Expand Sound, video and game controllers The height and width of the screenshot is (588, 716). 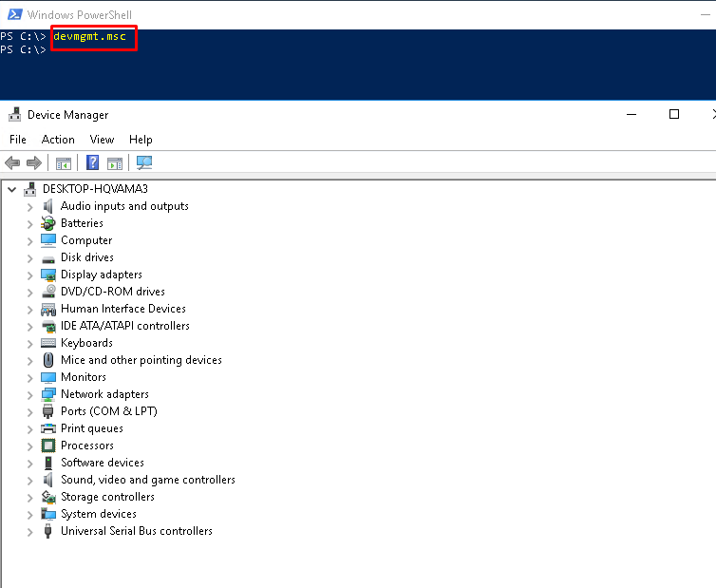pos(29,480)
